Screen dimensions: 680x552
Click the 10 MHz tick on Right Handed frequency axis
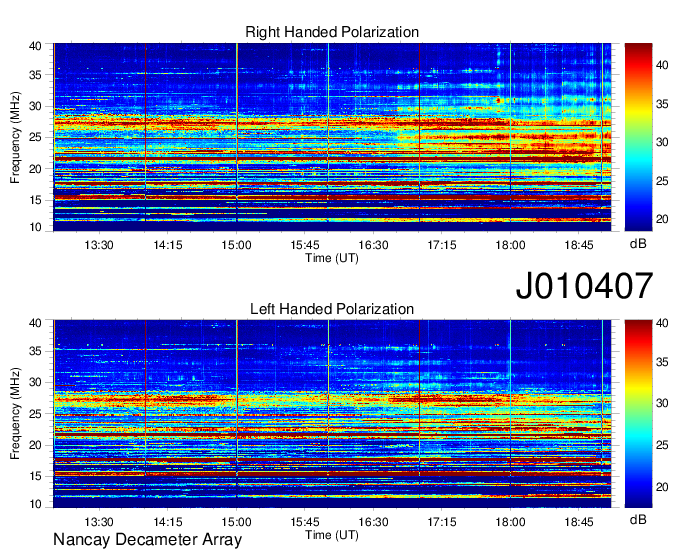point(35,227)
